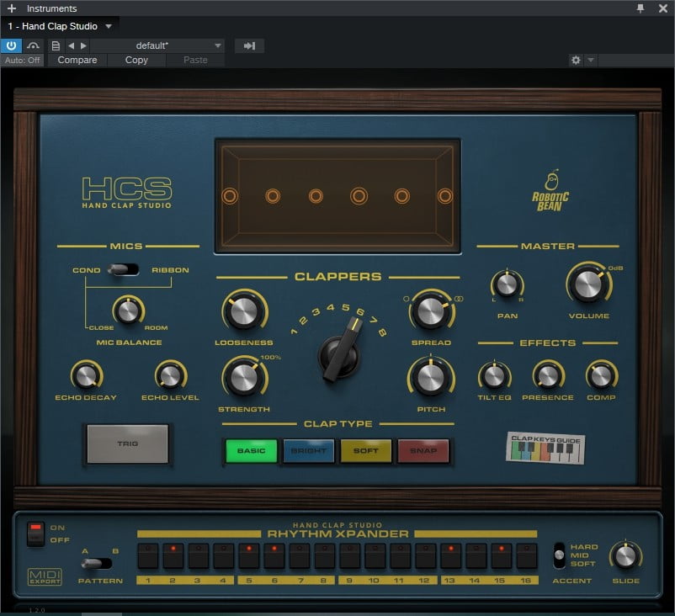This screenshot has width=675, height=616.
Task: Select the Snap clap type
Action: (423, 451)
